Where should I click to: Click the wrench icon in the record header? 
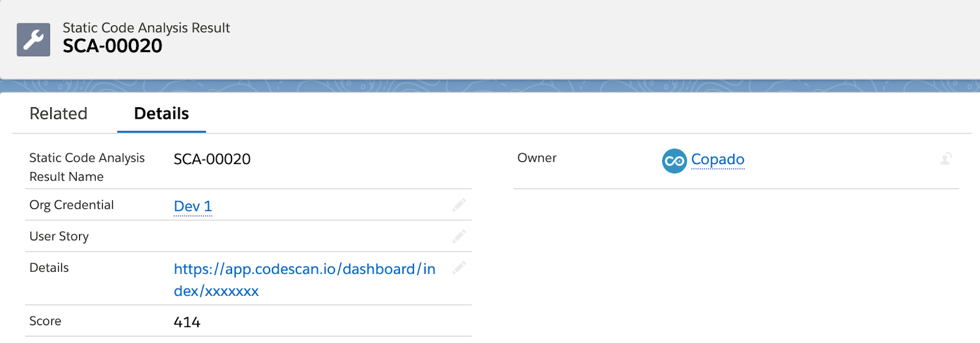[33, 40]
